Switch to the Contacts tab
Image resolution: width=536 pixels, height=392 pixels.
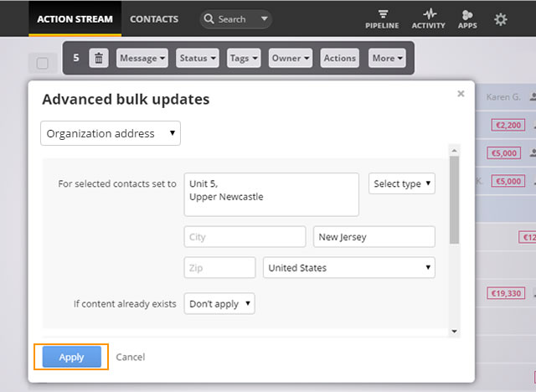(x=154, y=19)
